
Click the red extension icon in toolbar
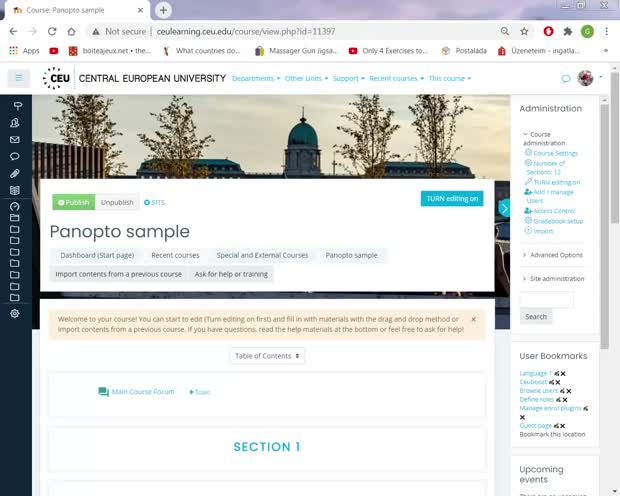coord(548,31)
